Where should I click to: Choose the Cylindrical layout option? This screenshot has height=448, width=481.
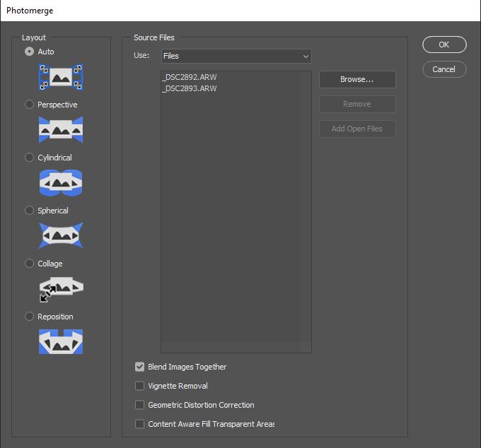coord(29,158)
